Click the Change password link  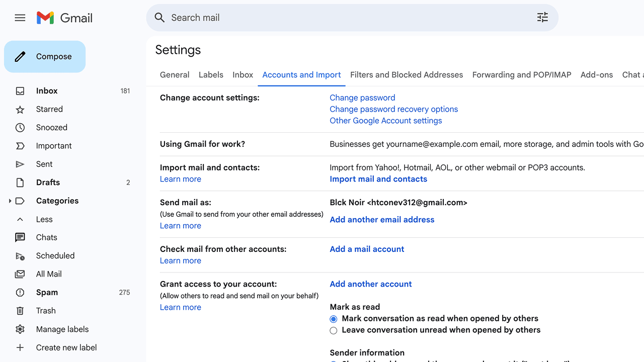(x=362, y=98)
